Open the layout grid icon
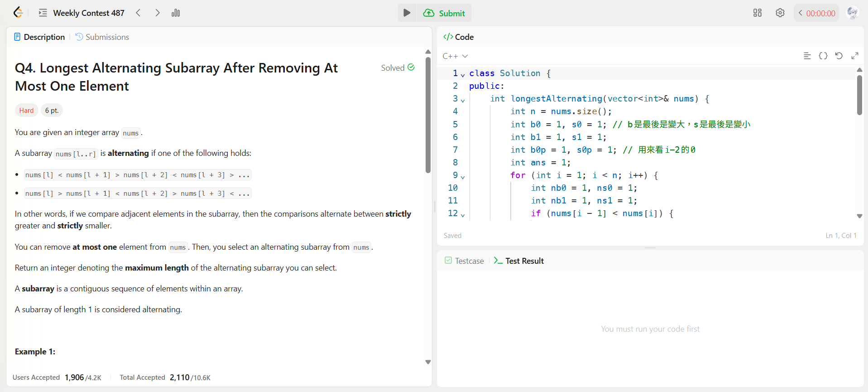This screenshot has height=392, width=868. pos(757,13)
